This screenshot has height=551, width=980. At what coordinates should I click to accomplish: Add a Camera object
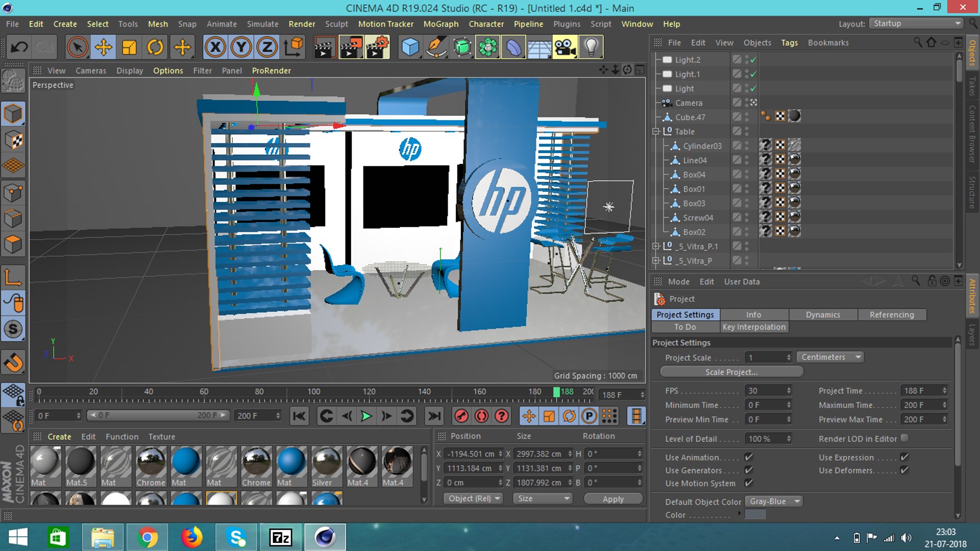pos(565,47)
